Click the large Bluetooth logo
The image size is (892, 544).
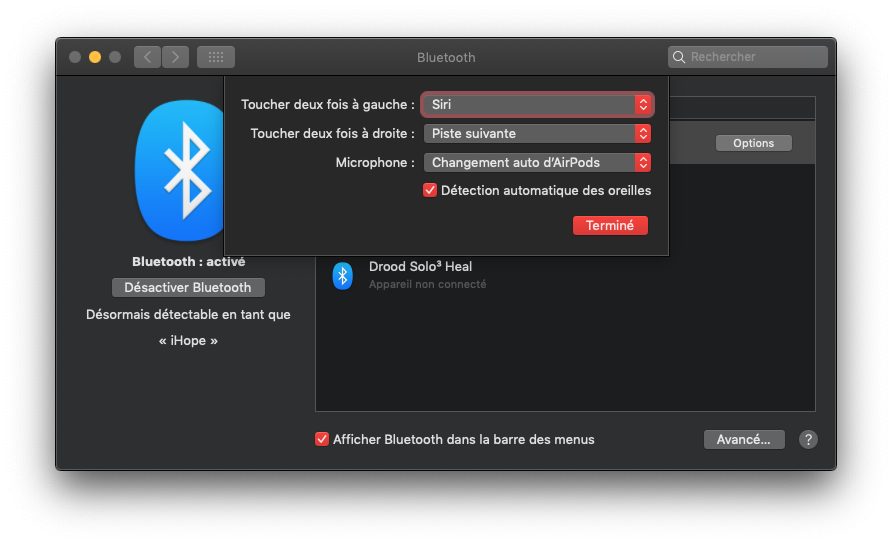point(180,170)
